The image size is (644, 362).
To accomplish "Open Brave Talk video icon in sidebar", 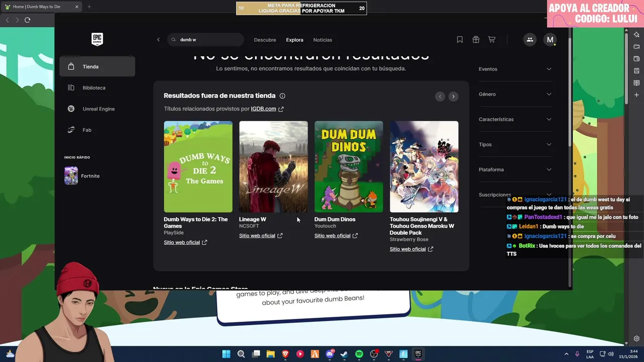I will click(636, 47).
